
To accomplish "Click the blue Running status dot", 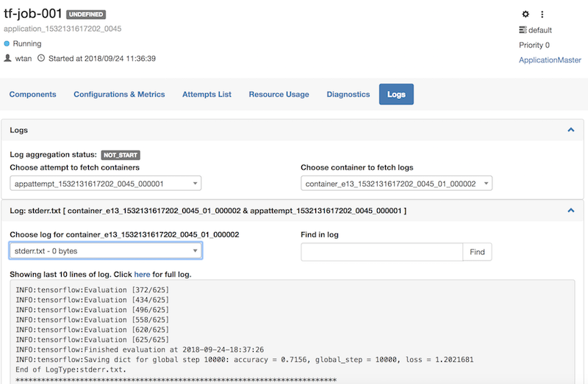I will point(8,44).
